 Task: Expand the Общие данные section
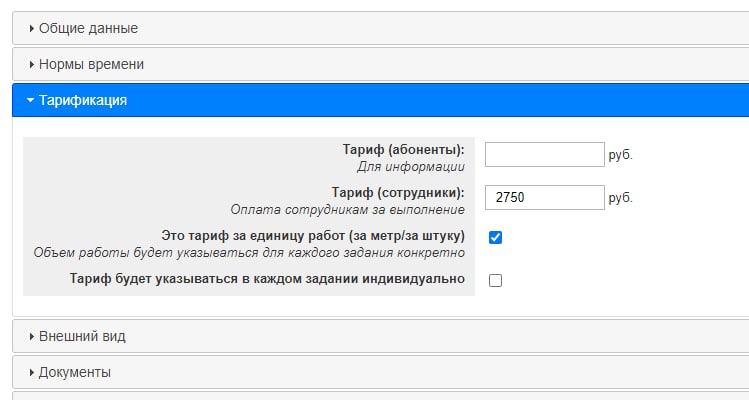(380, 28)
